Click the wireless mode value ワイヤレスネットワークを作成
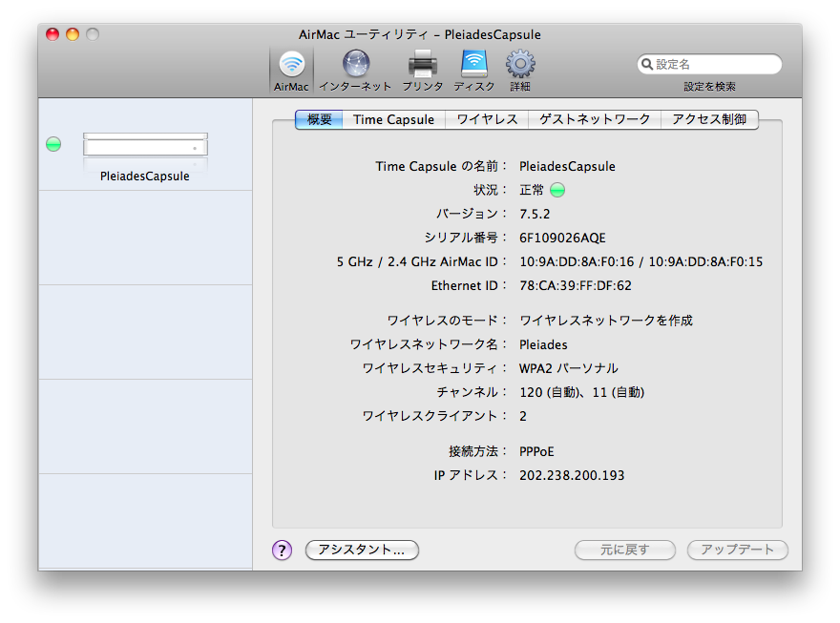840x623 pixels. point(606,321)
